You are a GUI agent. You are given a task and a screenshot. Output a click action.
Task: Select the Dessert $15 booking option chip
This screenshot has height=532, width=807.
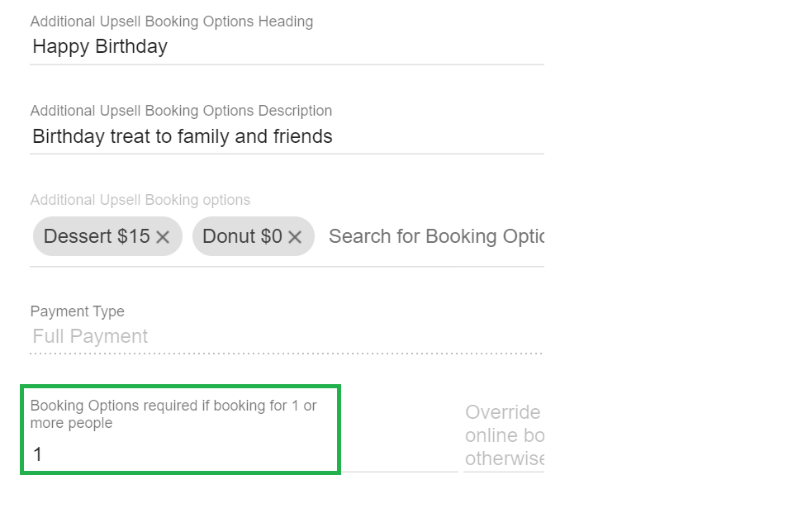pyautogui.click(x=95, y=236)
